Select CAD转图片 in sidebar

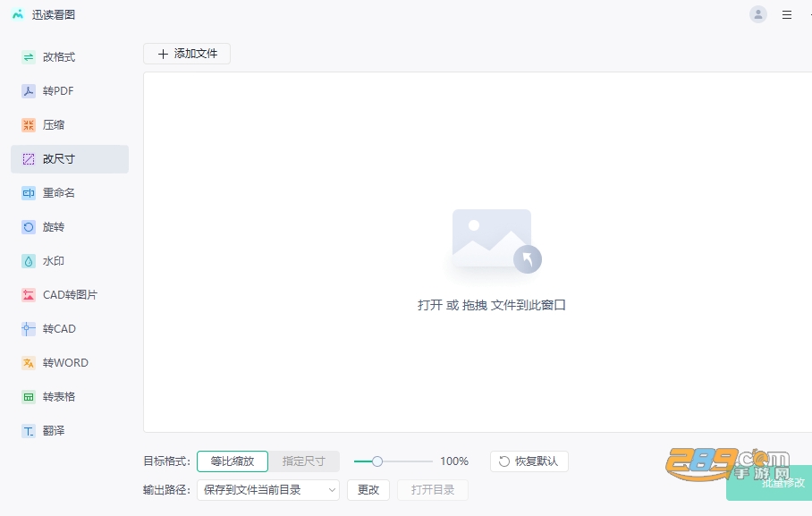point(70,295)
